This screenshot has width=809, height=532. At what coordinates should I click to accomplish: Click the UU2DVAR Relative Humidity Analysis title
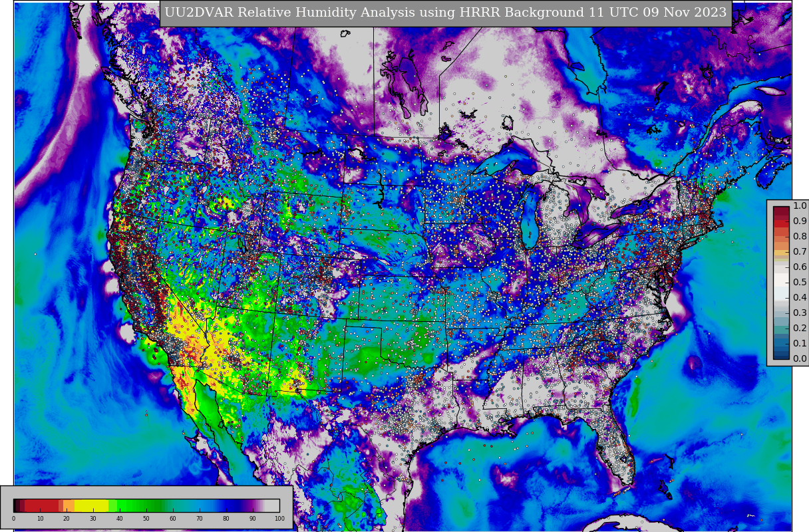446,13
